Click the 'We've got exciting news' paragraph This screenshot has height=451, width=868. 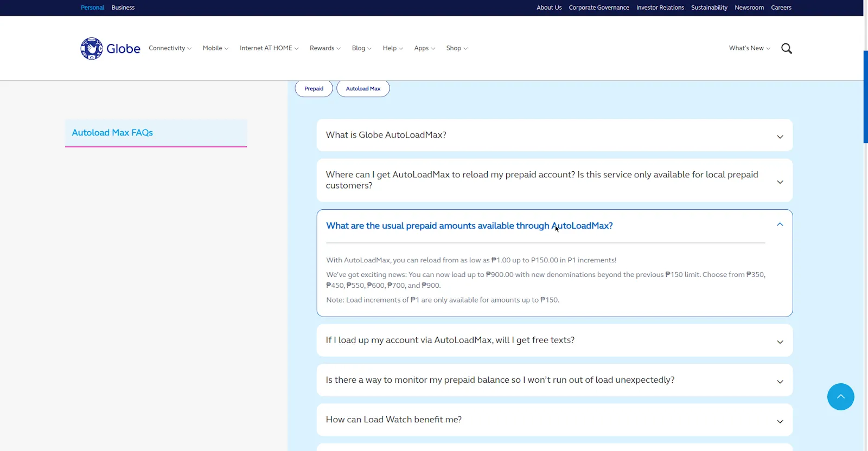pos(546,280)
